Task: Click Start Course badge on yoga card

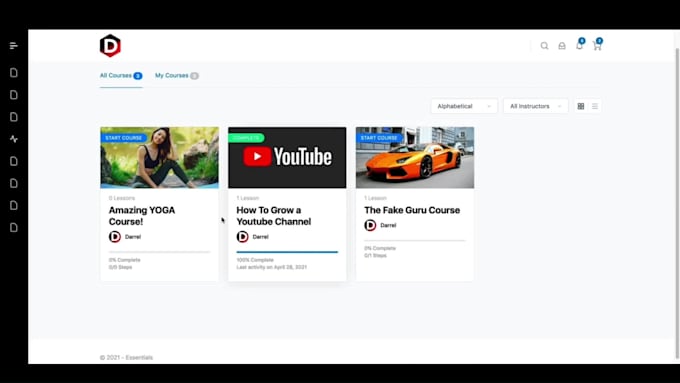Action: 124,138
